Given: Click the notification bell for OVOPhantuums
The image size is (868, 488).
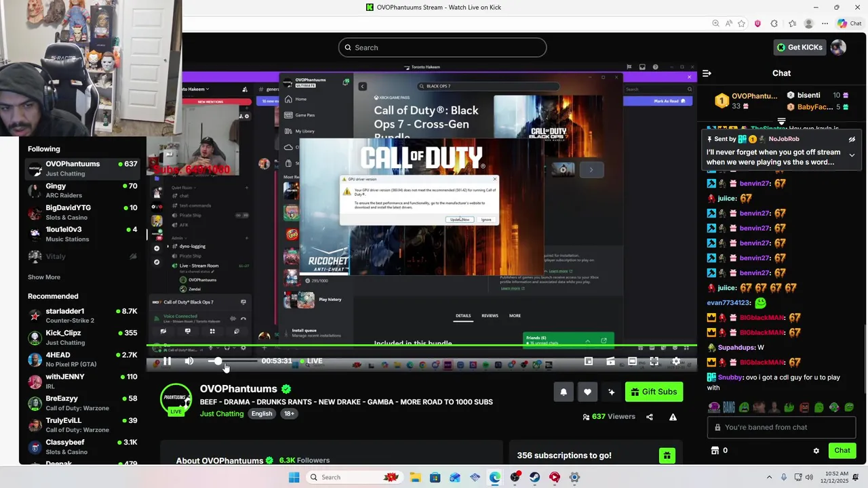Looking at the screenshot, I should tap(564, 392).
